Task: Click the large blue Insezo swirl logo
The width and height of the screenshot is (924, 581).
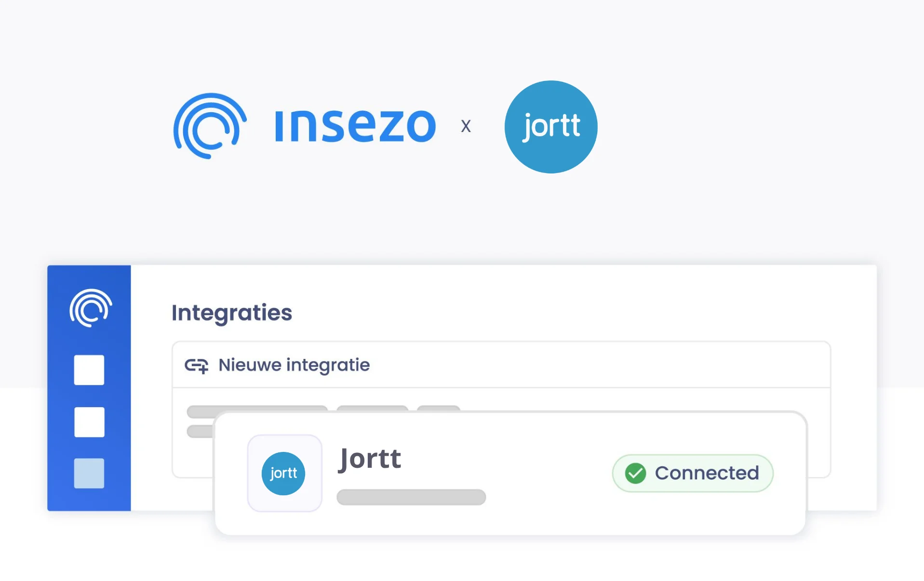Action: pyautogui.click(x=210, y=126)
